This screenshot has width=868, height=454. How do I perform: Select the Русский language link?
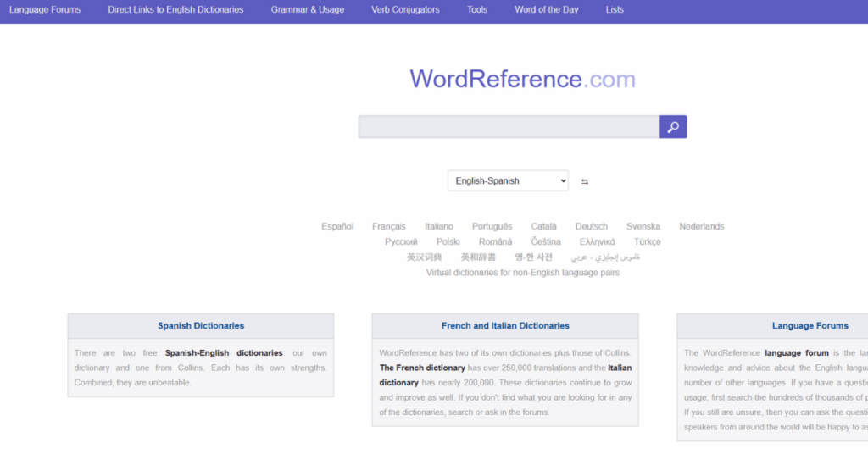coord(401,241)
